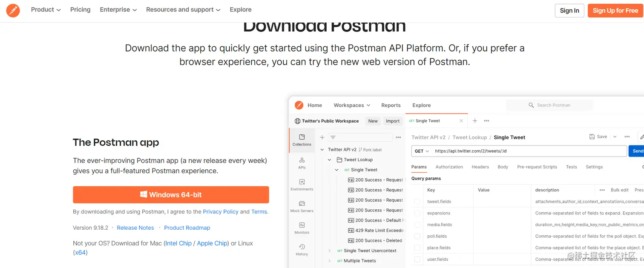The width and height of the screenshot is (644, 268).
Task: Enable the user.fields parameter checkbox
Action: pos(417,259)
